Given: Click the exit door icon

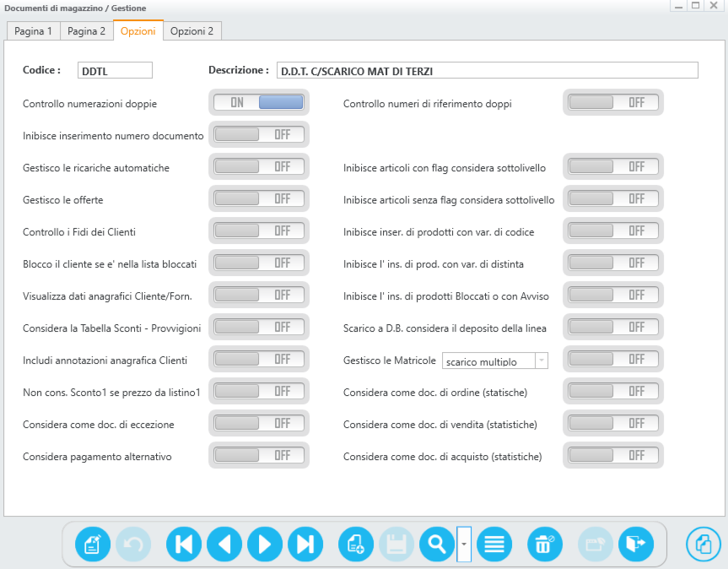Looking at the screenshot, I should coord(636,544).
